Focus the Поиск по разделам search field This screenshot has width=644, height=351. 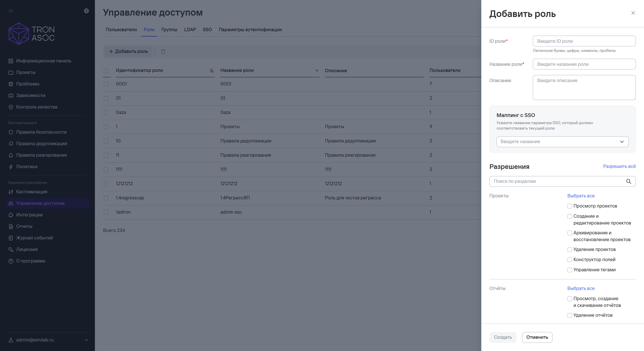562,181
